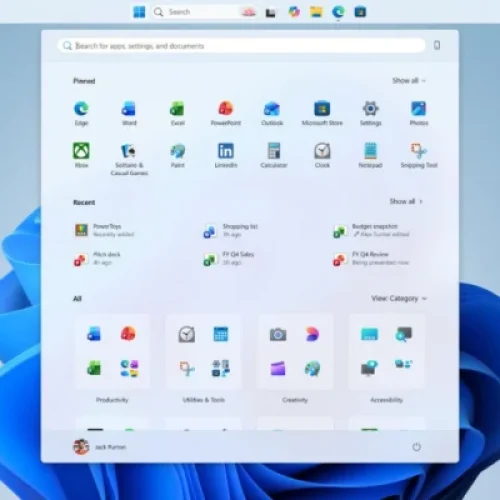The height and width of the screenshot is (500, 500).
Task: Open Edge from the Pinned apps
Action: click(81, 113)
